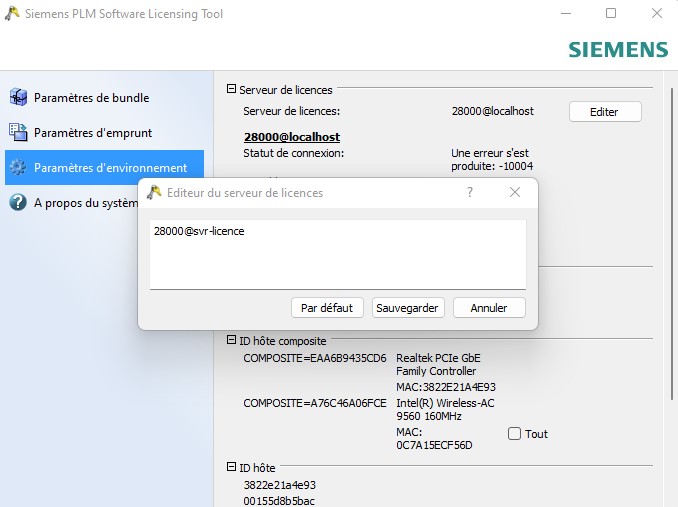Click the 0C7A15ECF56D MAC value
This screenshot has width=678, height=507.
434,445
